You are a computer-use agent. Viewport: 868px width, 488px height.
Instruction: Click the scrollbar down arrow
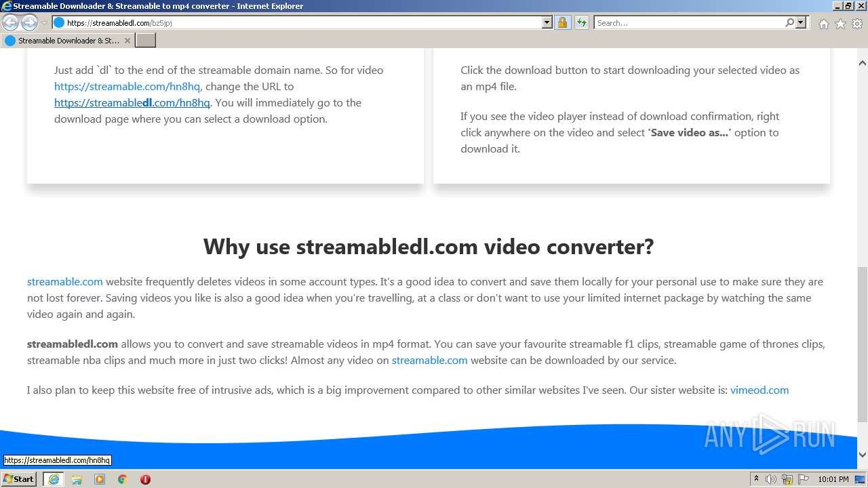point(863,455)
